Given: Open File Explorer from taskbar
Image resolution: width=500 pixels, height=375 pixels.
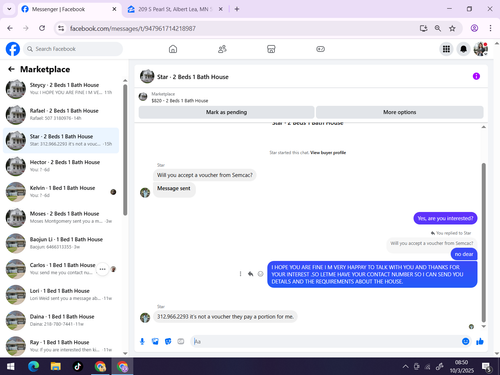Looking at the screenshot, I should point(56,367).
